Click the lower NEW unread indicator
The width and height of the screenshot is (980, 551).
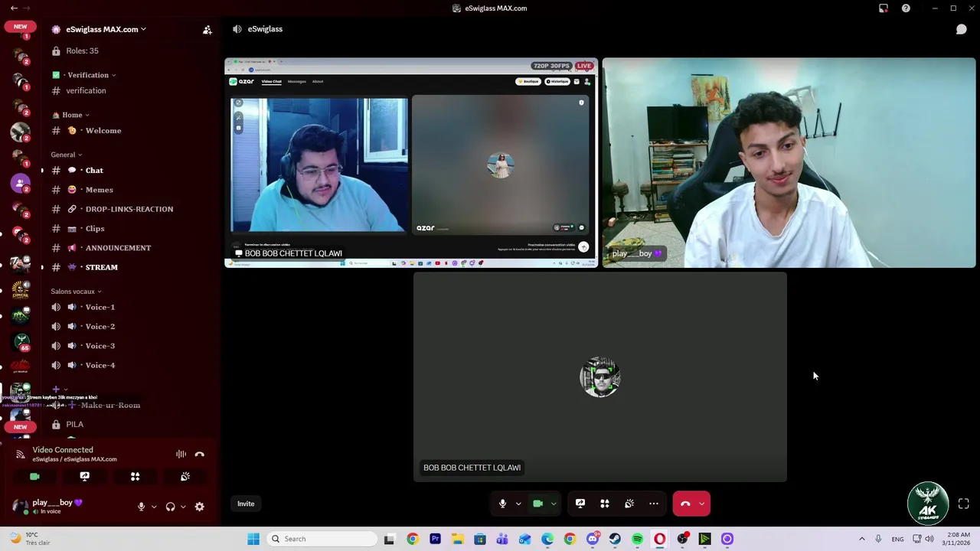click(x=20, y=427)
